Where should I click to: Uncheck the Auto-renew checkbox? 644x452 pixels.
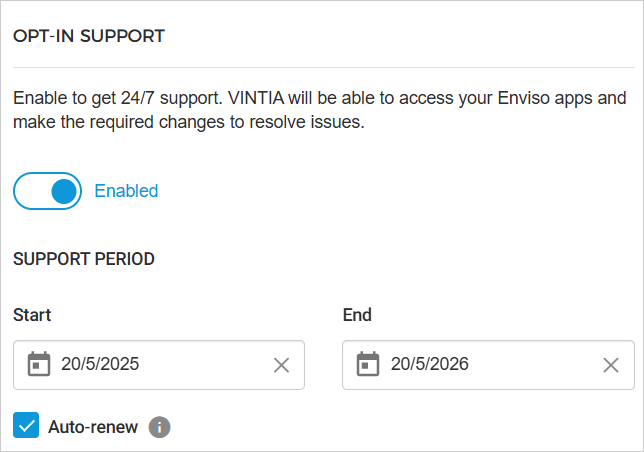[x=26, y=426]
